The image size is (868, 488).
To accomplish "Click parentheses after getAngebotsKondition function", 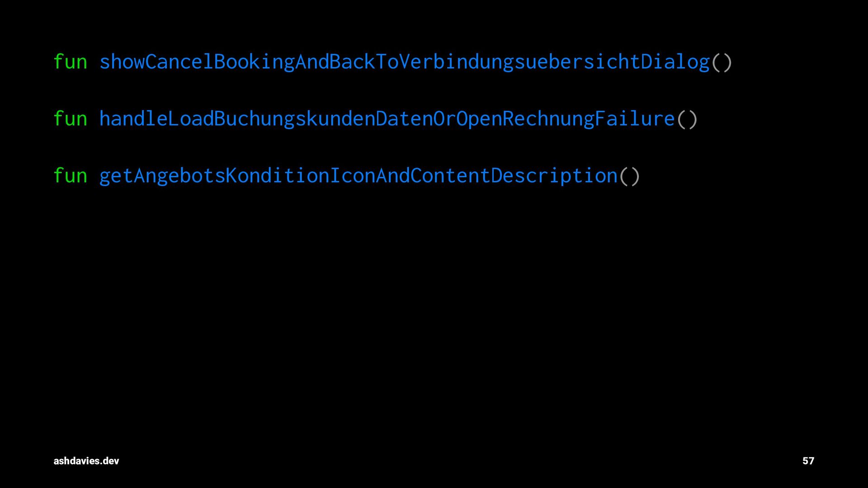I will coord(629,176).
